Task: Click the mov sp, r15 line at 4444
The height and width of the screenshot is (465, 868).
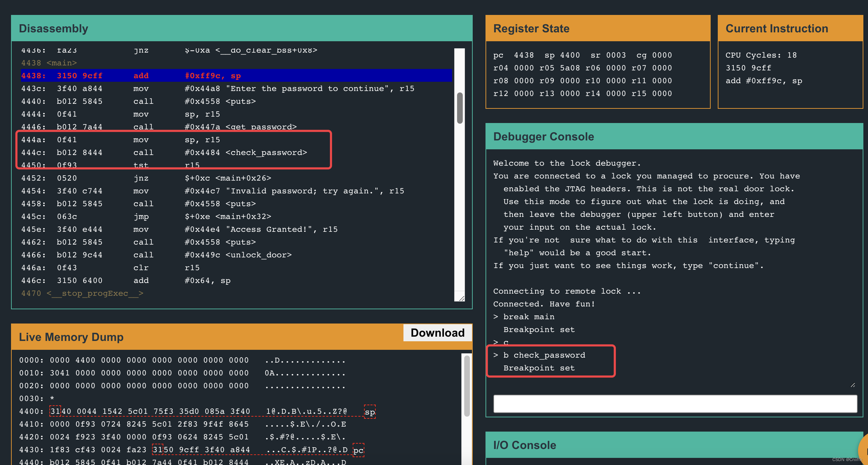Action: pyautogui.click(x=236, y=114)
